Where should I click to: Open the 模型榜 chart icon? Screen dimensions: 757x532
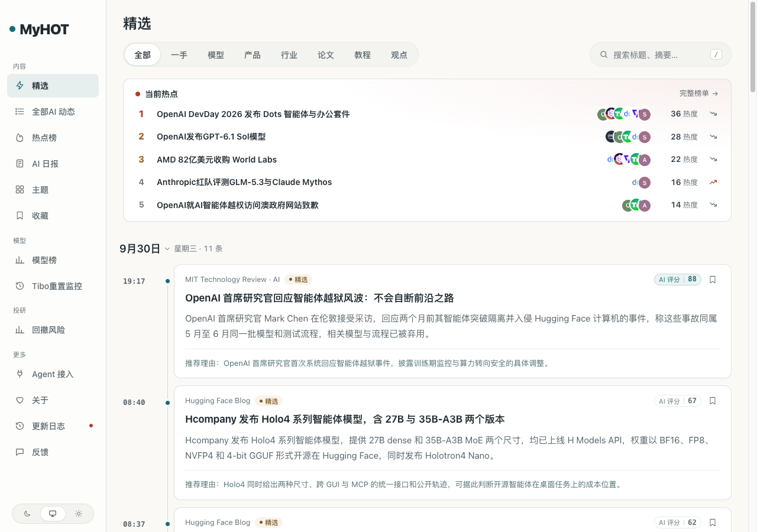20,260
